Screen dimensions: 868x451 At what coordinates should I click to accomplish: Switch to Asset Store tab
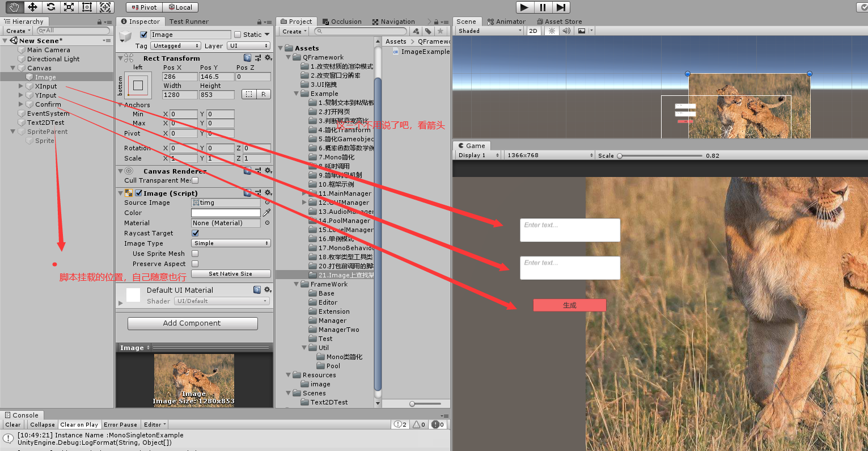(x=559, y=22)
